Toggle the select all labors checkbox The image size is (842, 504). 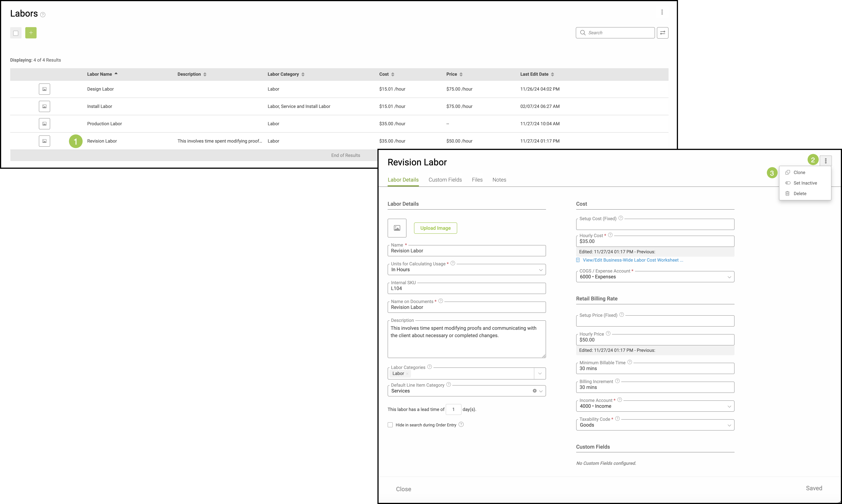[x=16, y=33]
